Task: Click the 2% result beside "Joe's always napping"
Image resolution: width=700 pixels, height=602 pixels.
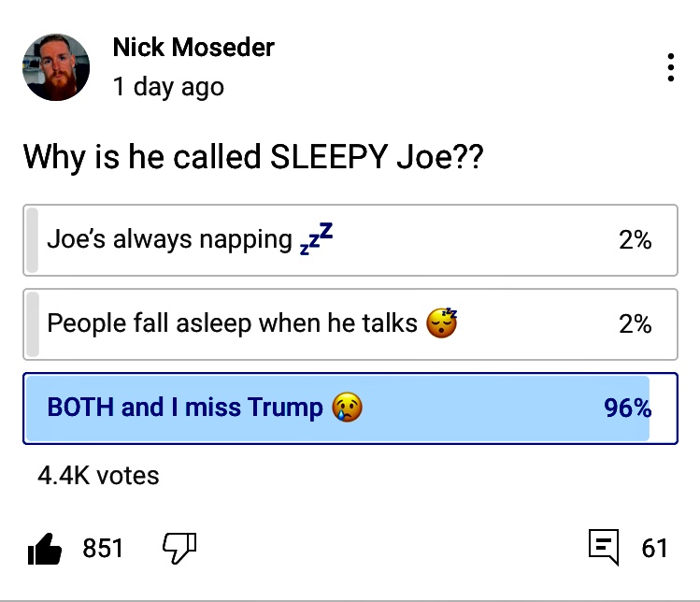Action: click(635, 240)
